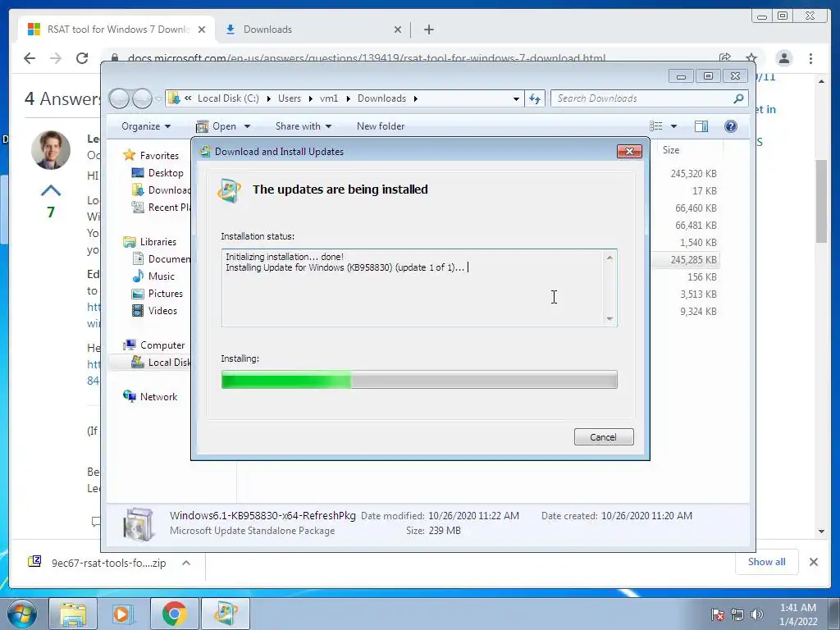Image resolution: width=840 pixels, height=630 pixels.
Task: Cancel the update installation
Action: pyautogui.click(x=604, y=437)
